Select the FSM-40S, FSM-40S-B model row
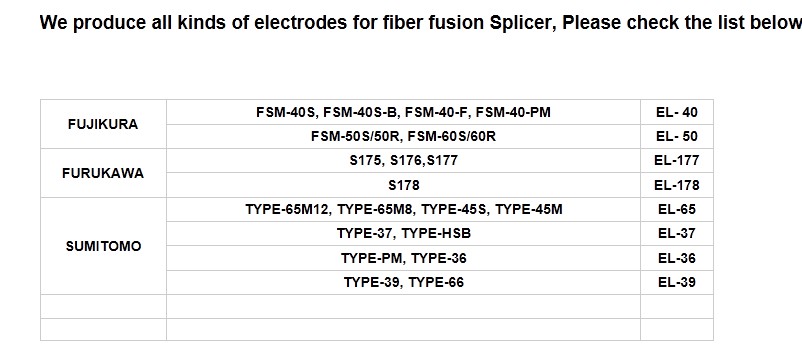Screen dimensions: 802x362 tap(403, 112)
